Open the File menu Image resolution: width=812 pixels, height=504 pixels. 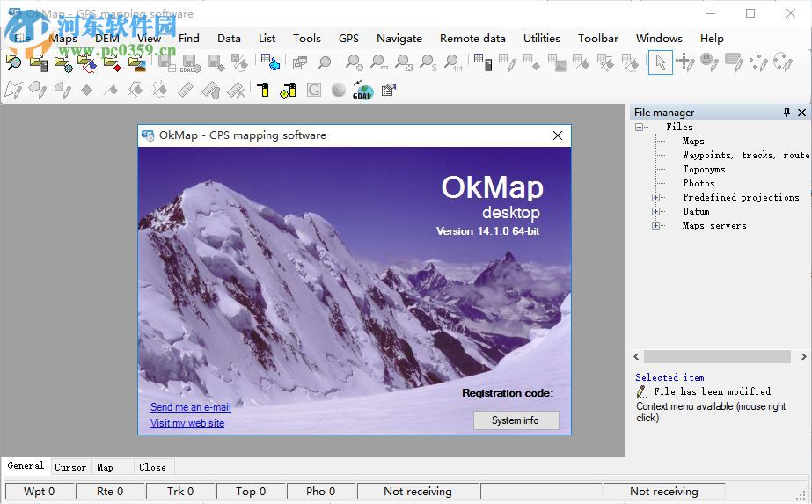point(22,39)
